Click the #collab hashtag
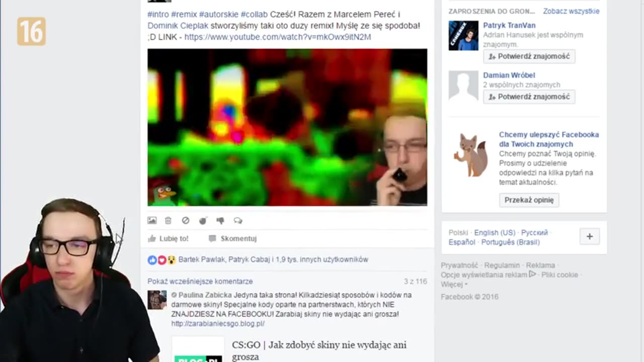This screenshot has width=644, height=362. coord(254,14)
